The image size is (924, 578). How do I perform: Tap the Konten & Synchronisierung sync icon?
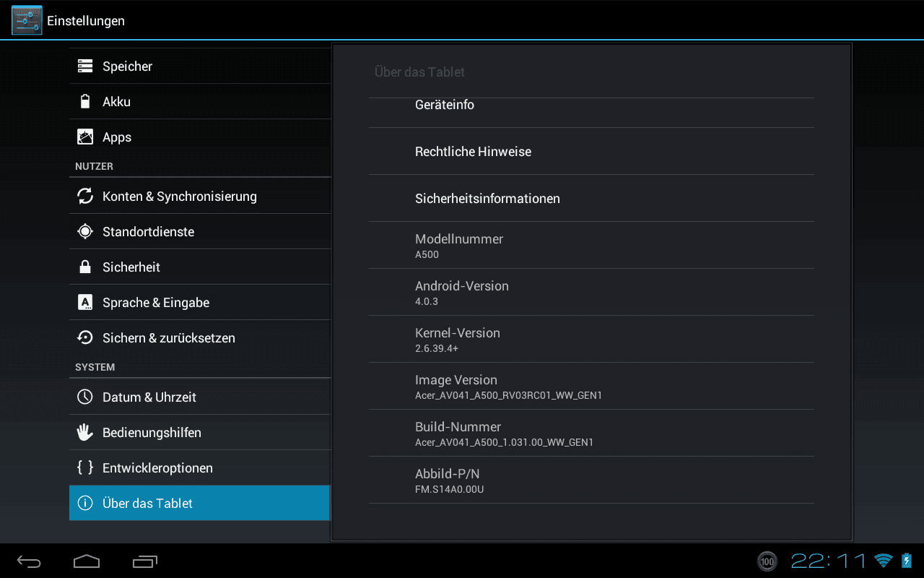(x=85, y=196)
